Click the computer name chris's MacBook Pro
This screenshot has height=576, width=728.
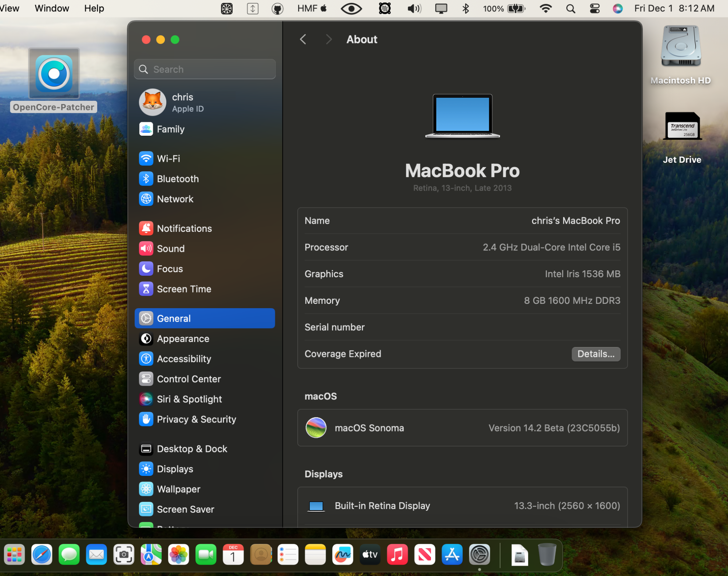tap(575, 221)
